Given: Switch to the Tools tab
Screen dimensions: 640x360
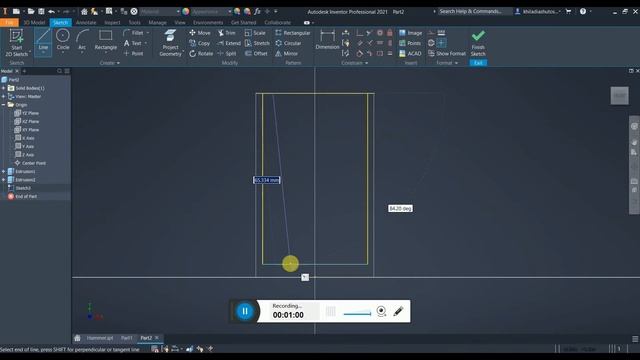Looking at the screenshot, I should (134, 22).
